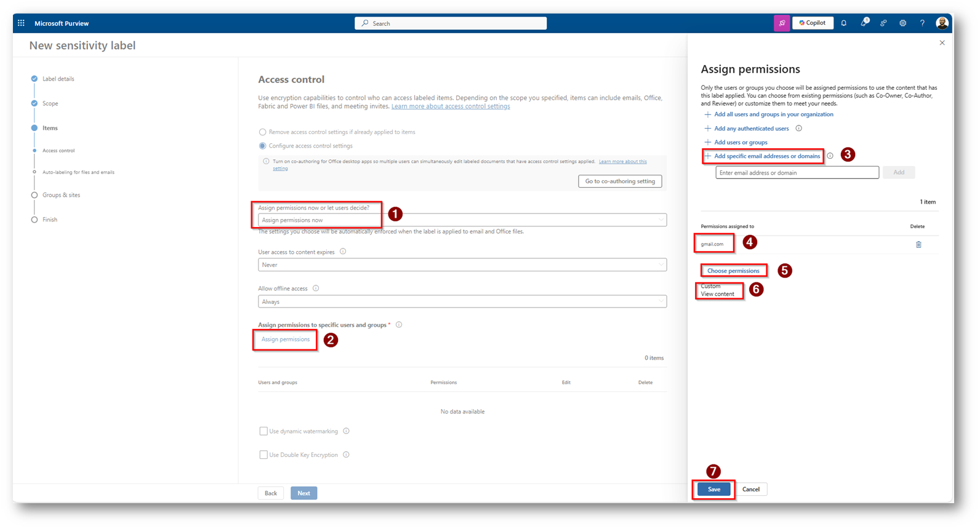
Task: Go to Auto-labeling for files and emails
Action: point(78,172)
